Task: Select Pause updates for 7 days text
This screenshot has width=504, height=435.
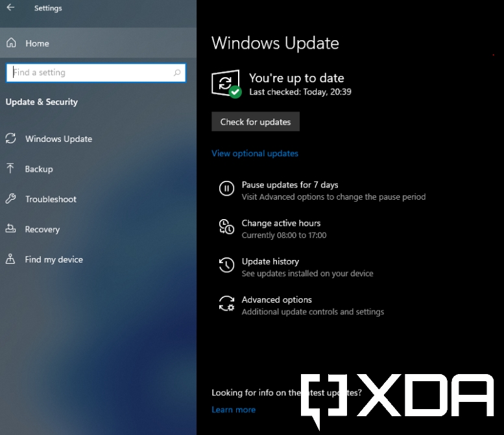Action: pyautogui.click(x=290, y=185)
